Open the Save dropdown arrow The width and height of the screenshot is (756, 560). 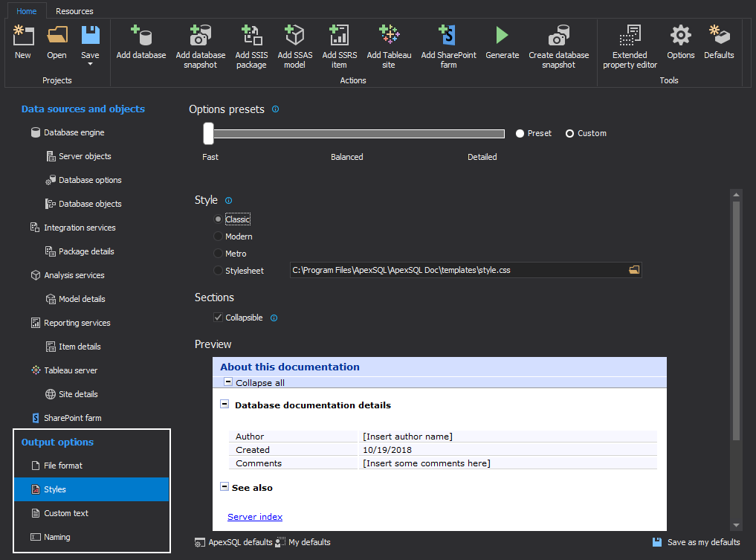(90, 64)
